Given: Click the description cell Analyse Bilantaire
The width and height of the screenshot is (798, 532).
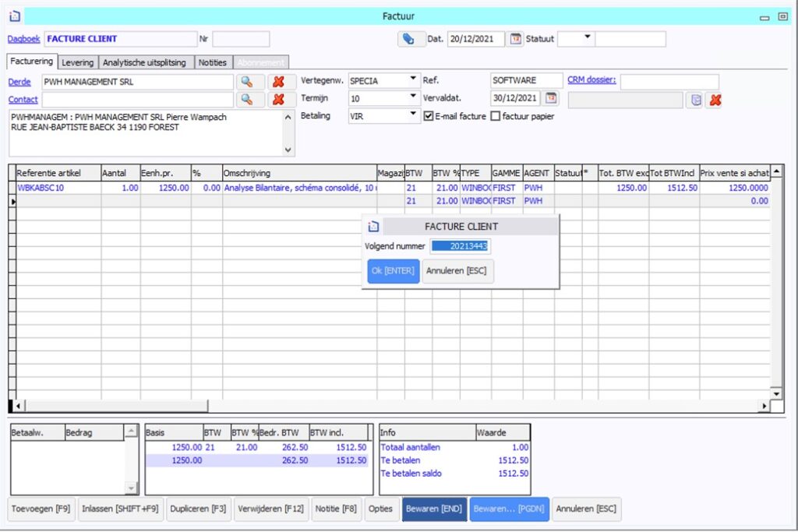Looking at the screenshot, I should [300, 188].
